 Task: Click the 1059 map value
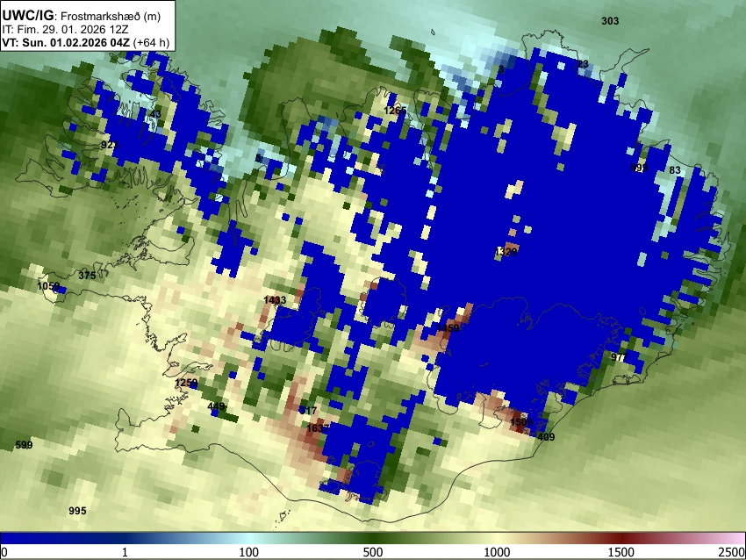(x=48, y=286)
